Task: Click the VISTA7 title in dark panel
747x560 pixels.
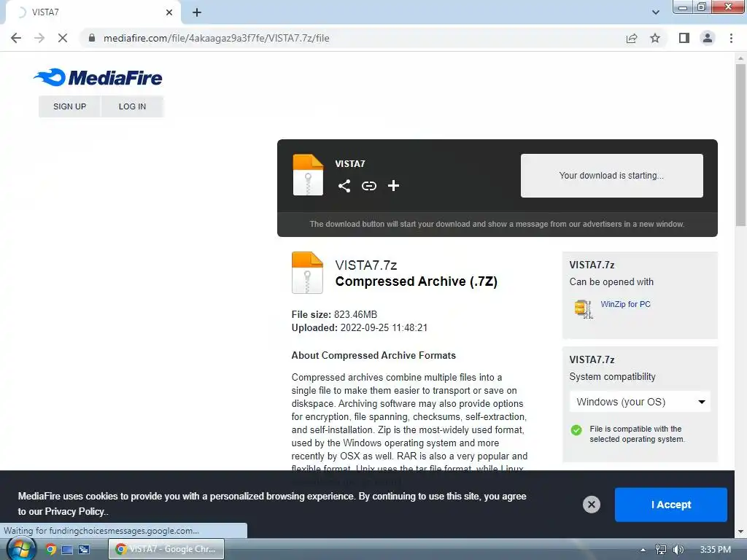Action: pyautogui.click(x=349, y=164)
